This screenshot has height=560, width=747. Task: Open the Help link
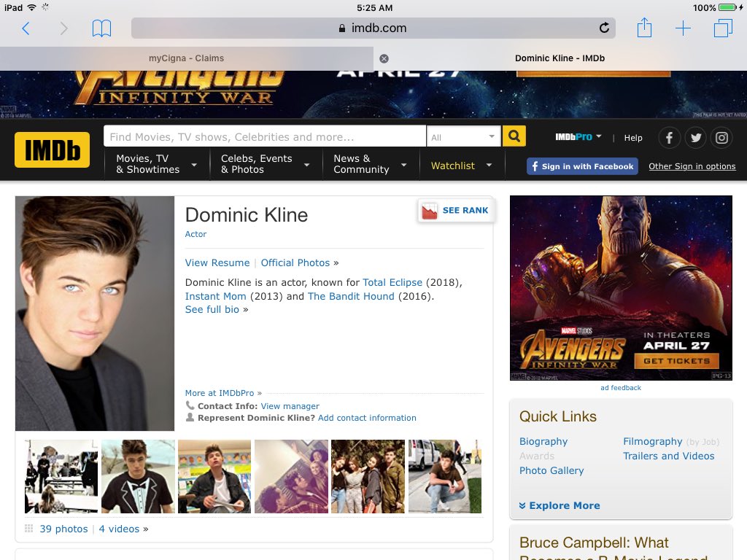(633, 138)
